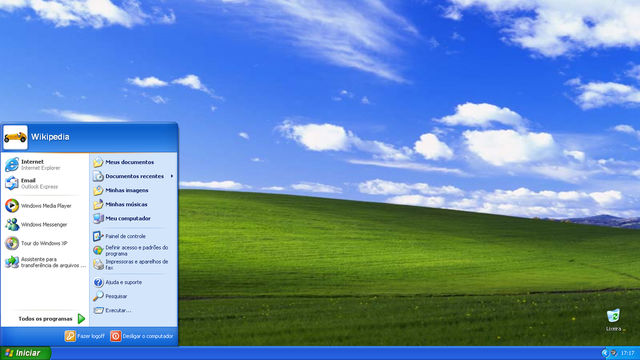The height and width of the screenshot is (360, 640).
Task: Click the Outlook Express subtitle text
Action: tap(39, 187)
